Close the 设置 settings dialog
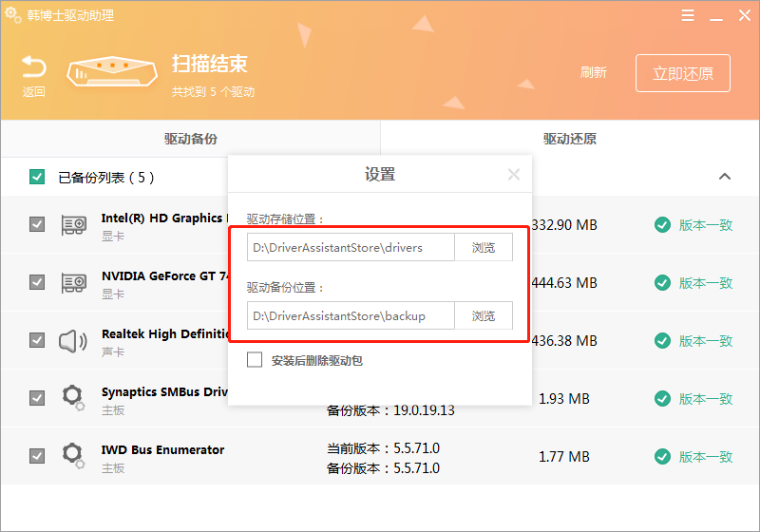Image resolution: width=760 pixels, height=532 pixels. (514, 174)
